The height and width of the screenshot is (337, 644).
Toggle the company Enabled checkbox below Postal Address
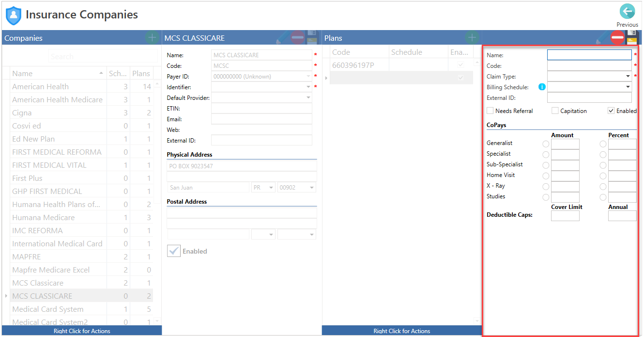(x=174, y=251)
